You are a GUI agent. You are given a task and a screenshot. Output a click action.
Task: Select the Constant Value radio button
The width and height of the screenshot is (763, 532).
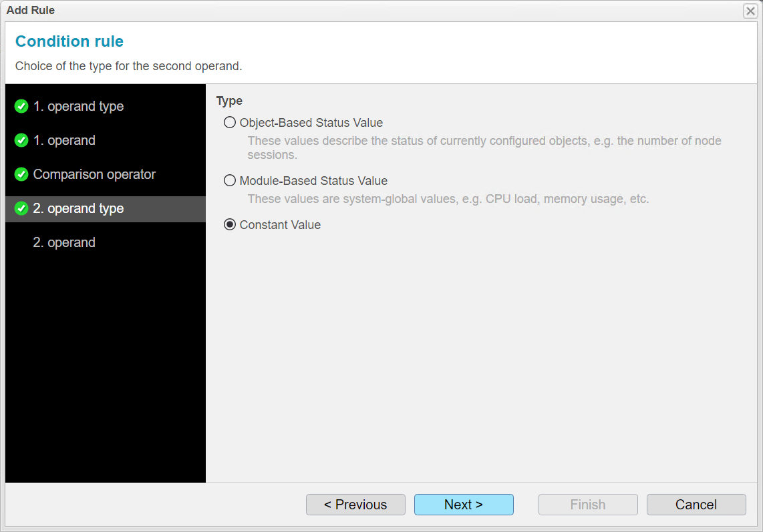pyautogui.click(x=229, y=225)
